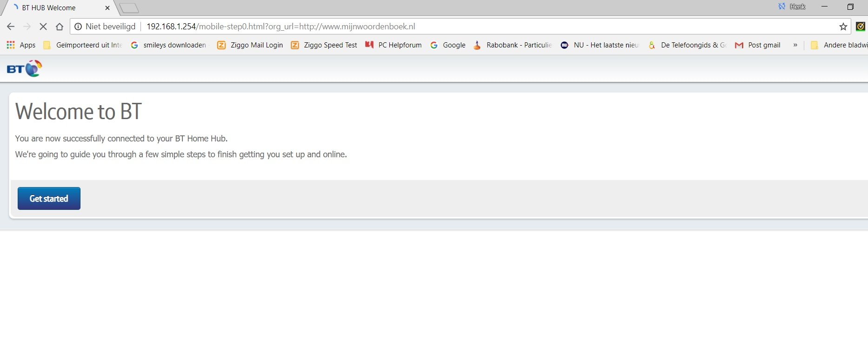Open the Google bookmark
This screenshot has width=868, height=342.
coord(448,45)
